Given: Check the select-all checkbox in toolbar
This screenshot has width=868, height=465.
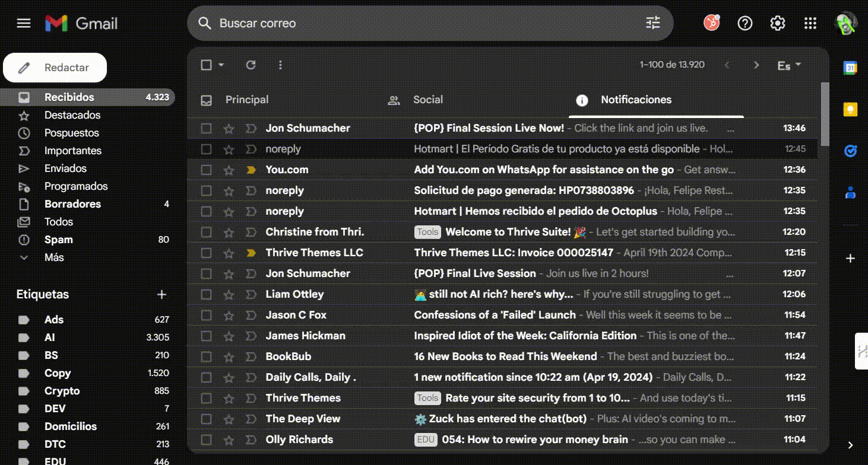Looking at the screenshot, I should click(206, 65).
